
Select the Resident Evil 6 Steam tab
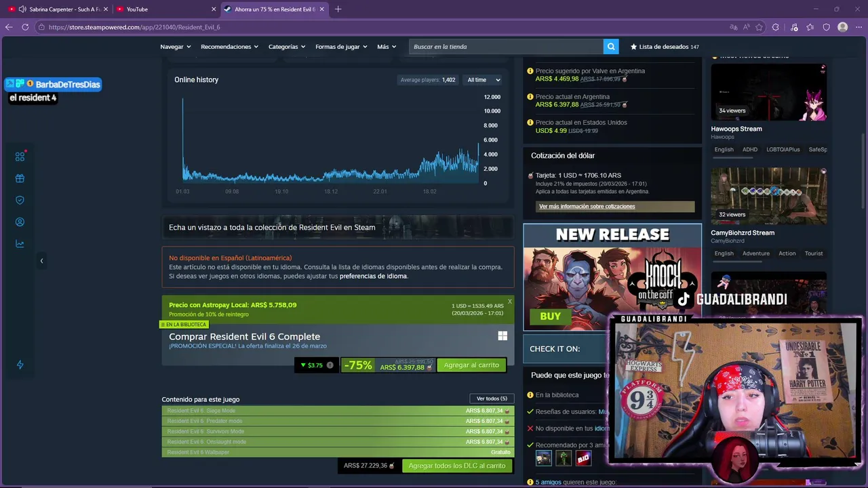coord(275,9)
